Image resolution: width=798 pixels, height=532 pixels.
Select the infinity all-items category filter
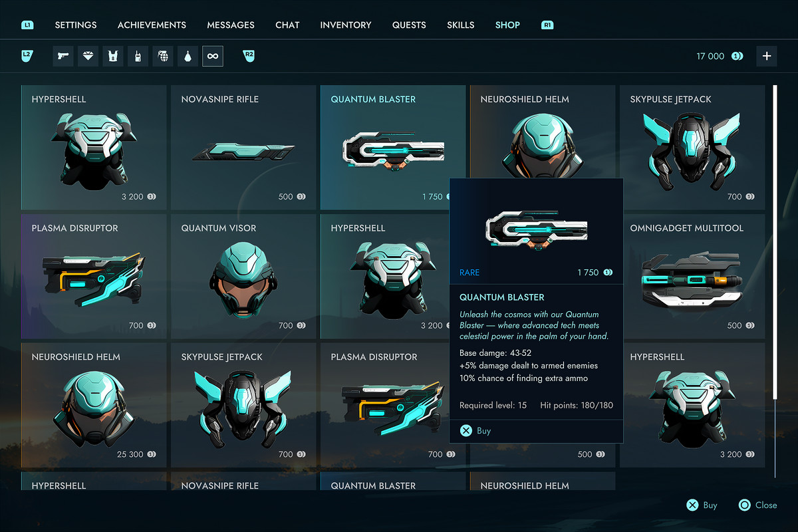coord(213,56)
